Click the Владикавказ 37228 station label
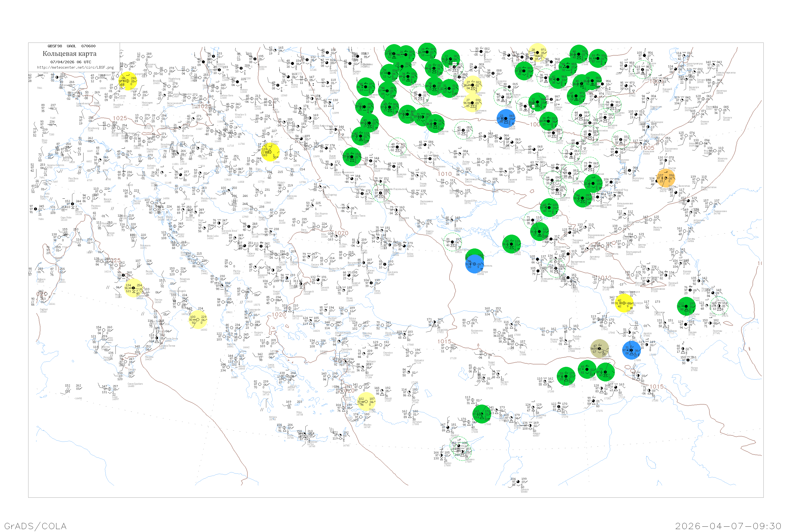Image resolution: width=798 pixels, height=532 pixels. pos(658,290)
